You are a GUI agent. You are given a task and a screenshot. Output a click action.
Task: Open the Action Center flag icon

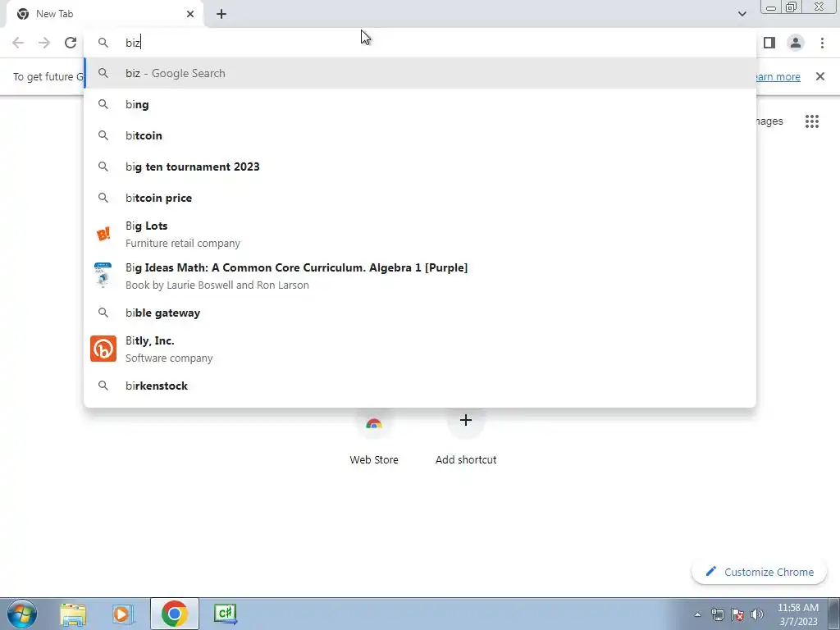point(737,614)
